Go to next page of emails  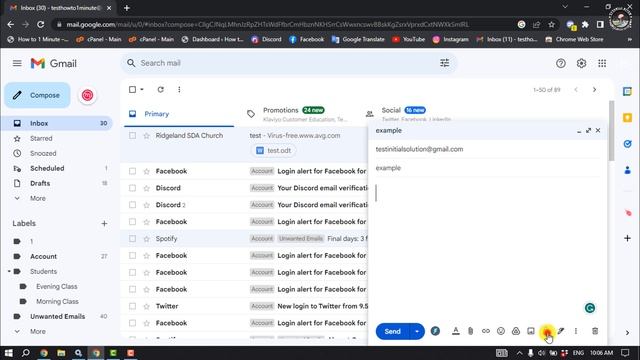coord(594,89)
